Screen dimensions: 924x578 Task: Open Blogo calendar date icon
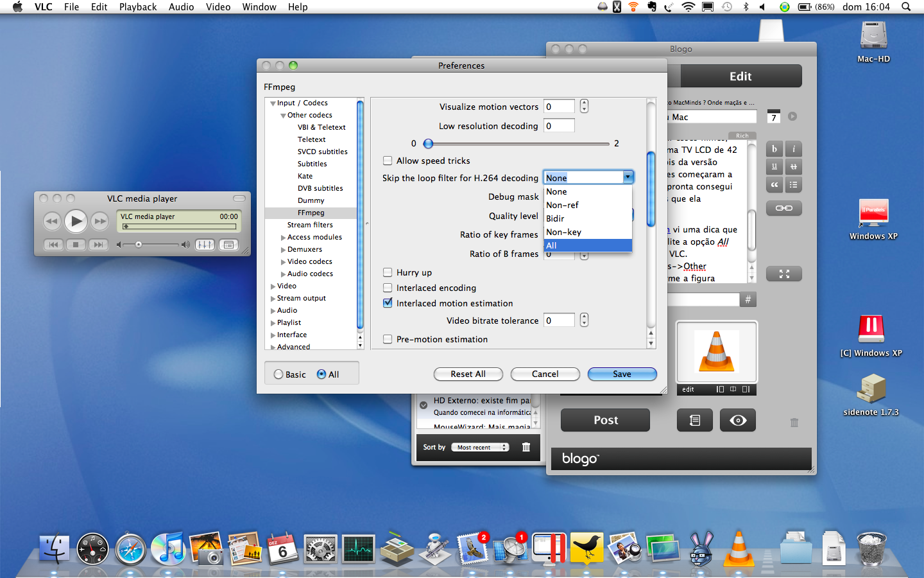point(774,116)
